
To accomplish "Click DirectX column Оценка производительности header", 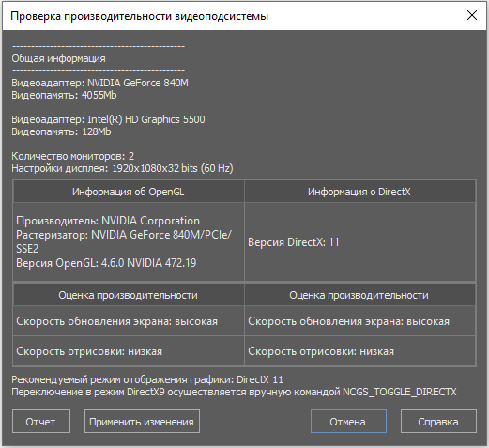I will (359, 295).
